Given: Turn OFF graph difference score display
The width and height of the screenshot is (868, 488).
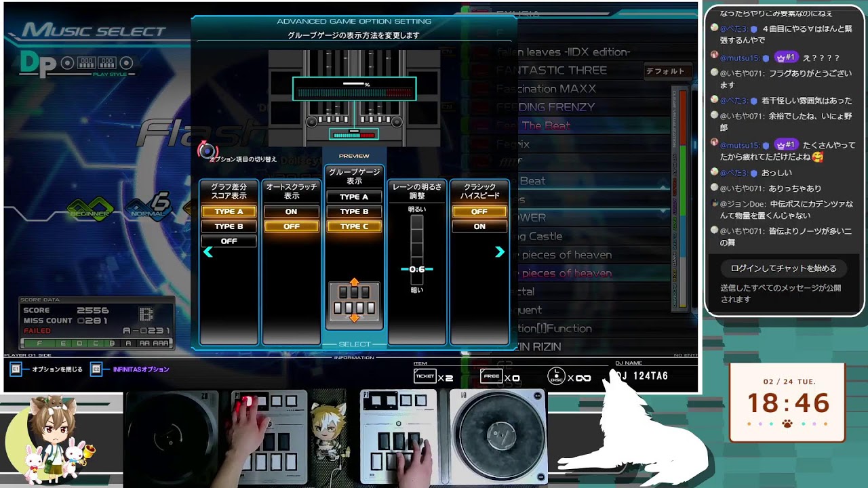Looking at the screenshot, I should point(229,241).
